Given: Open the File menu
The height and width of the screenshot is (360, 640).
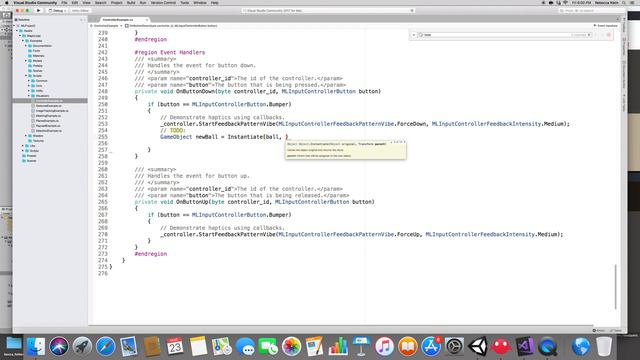Looking at the screenshot, I should [64, 2].
